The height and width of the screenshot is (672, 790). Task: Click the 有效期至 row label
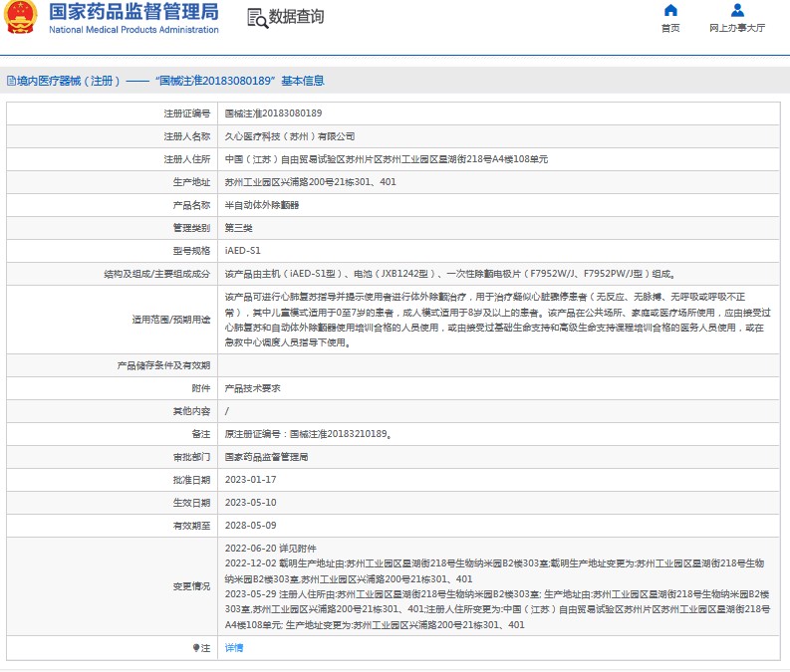pos(191,526)
